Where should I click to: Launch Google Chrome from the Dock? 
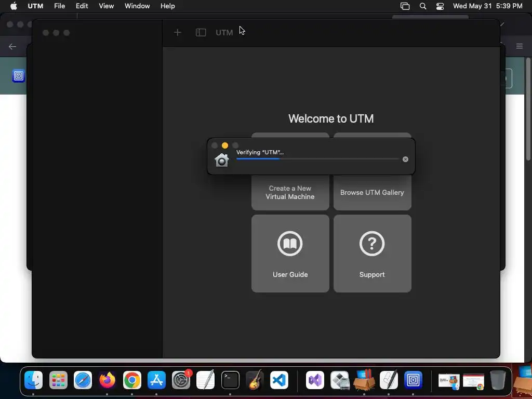pyautogui.click(x=132, y=380)
